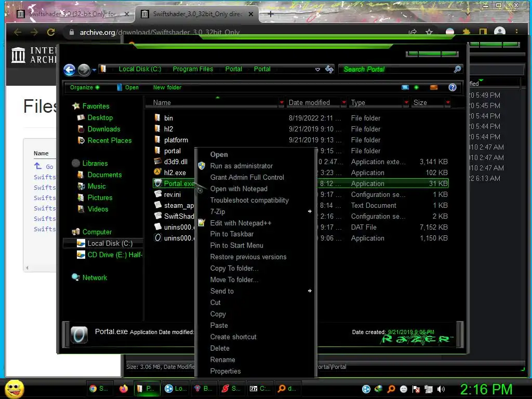
Task: Click Open in the Explorer toolbar
Action: pyautogui.click(x=128, y=87)
